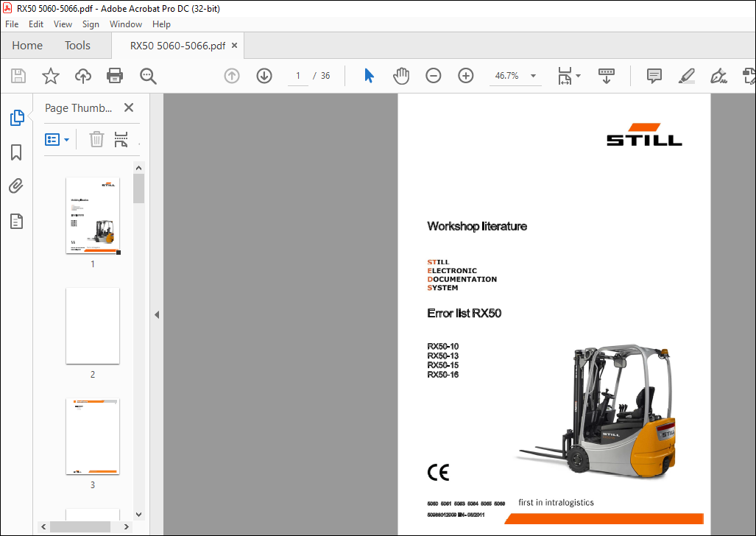Screen dimensions: 756x536
Task: Close the Page Thumbnails panel
Action: click(129, 107)
